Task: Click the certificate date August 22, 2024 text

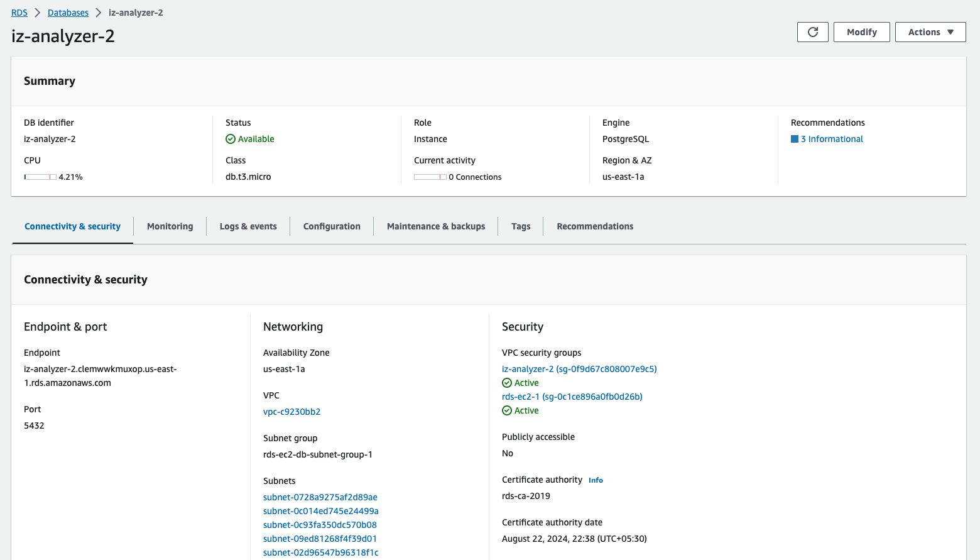Action: [x=574, y=539]
